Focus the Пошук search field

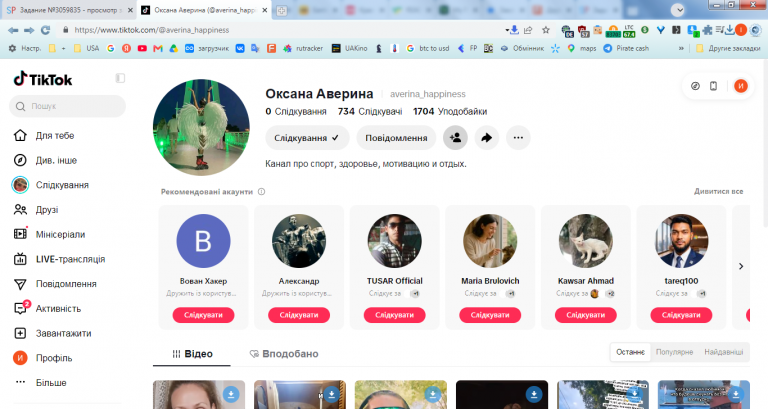point(68,106)
